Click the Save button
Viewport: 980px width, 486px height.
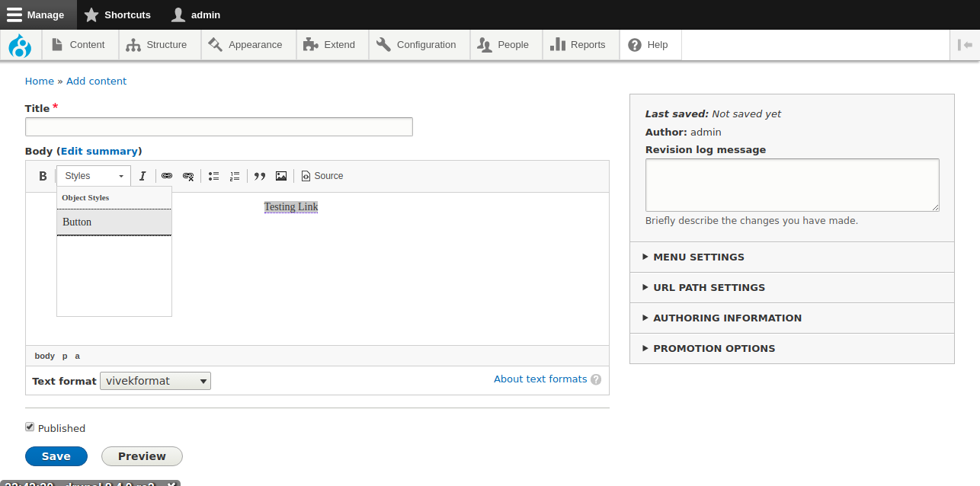[56, 456]
